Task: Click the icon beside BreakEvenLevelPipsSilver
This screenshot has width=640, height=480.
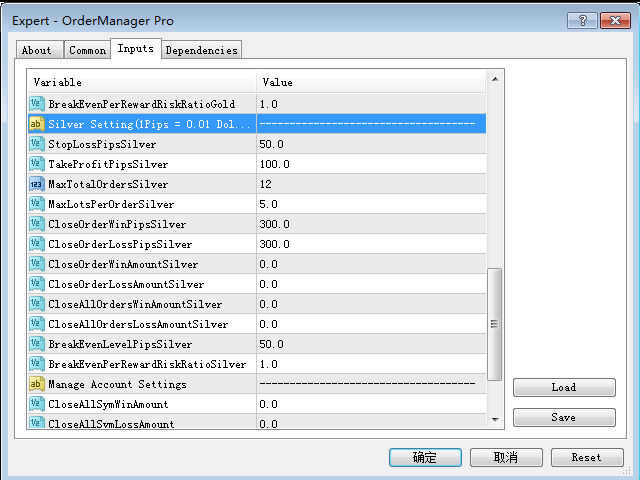Action: [36, 344]
